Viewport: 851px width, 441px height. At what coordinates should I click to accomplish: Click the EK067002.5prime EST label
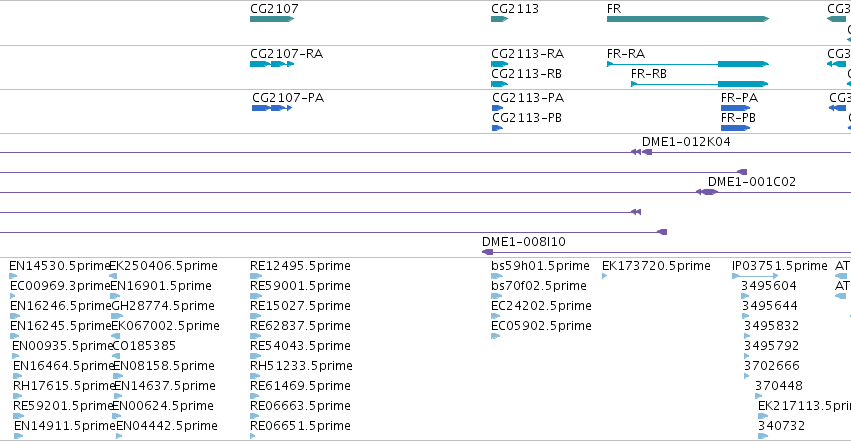tap(165, 326)
